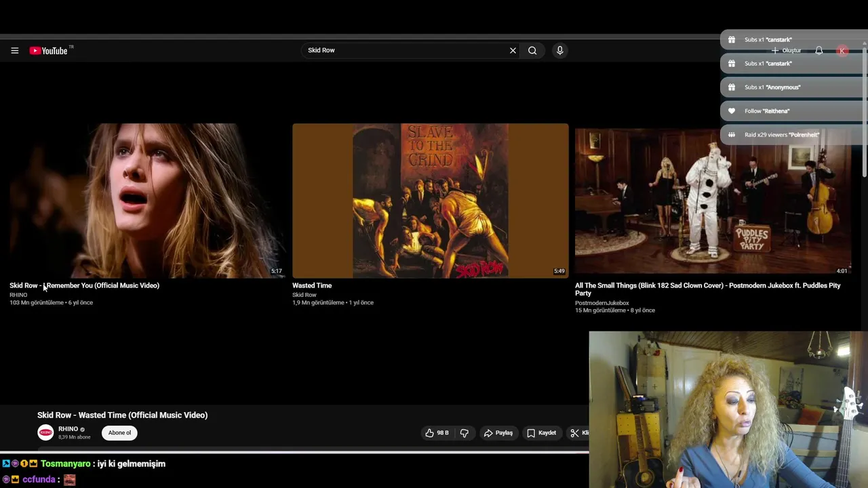Open the K account avatar menu
The width and height of the screenshot is (868, 488).
coord(842,50)
